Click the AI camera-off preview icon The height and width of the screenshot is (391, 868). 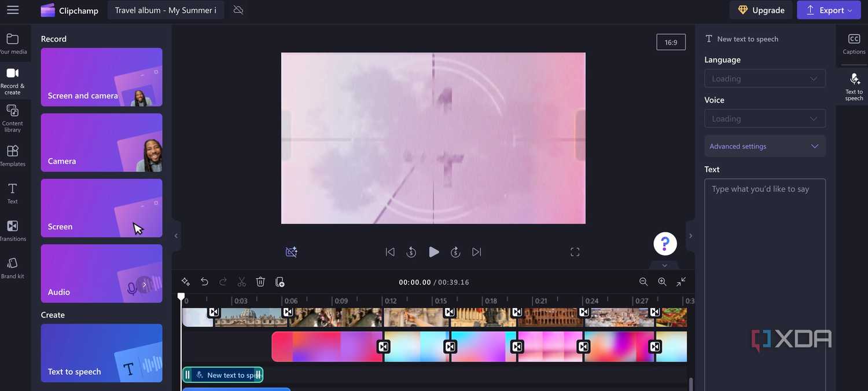tap(291, 252)
